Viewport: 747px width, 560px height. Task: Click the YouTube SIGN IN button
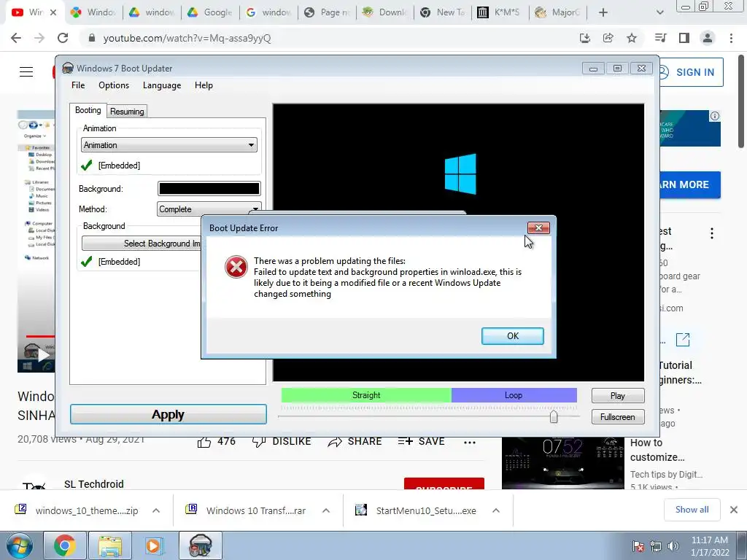(690, 72)
